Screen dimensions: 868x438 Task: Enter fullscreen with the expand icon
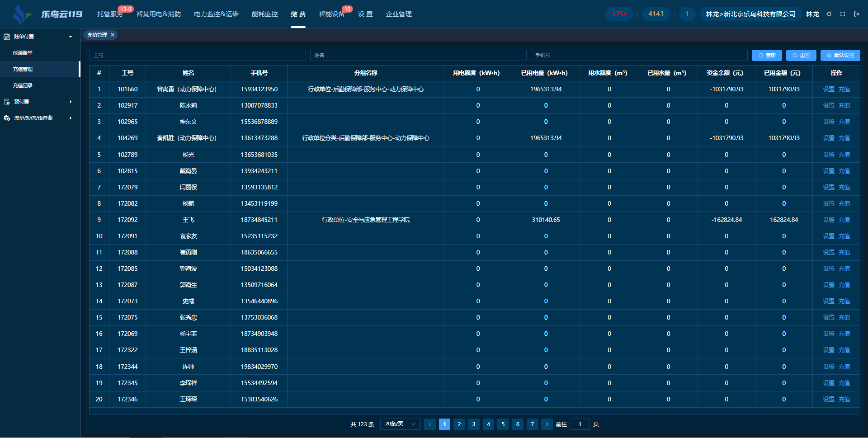click(x=843, y=14)
